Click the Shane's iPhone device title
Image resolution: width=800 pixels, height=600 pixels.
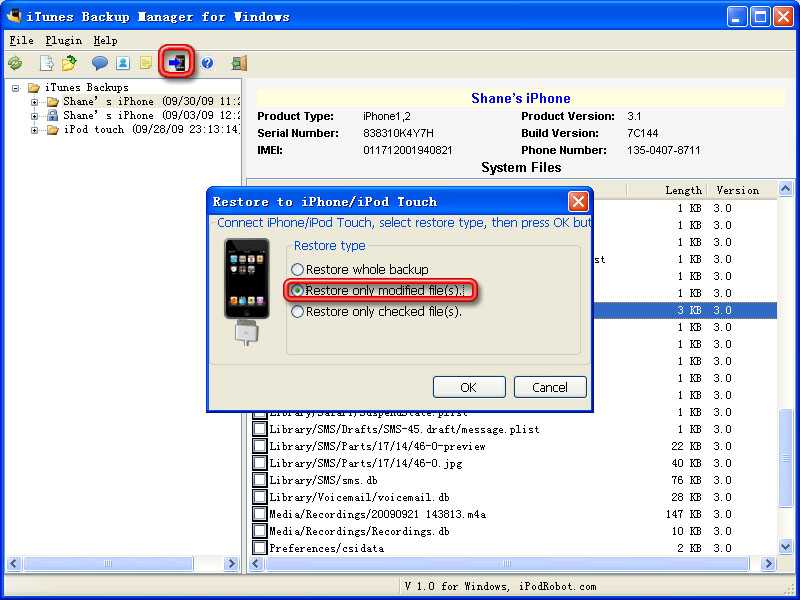click(521, 98)
